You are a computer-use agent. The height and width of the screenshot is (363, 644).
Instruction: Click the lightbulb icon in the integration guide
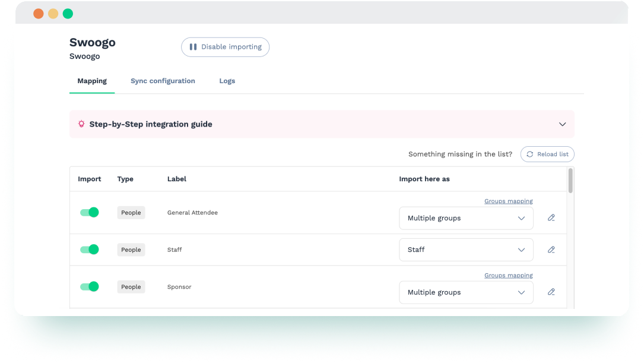tap(81, 124)
